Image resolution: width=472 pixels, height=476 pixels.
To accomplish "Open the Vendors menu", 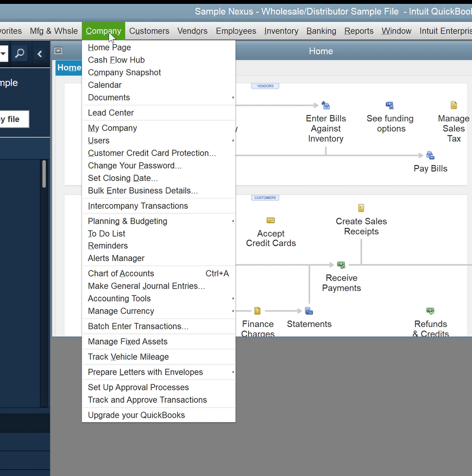I will point(192,31).
